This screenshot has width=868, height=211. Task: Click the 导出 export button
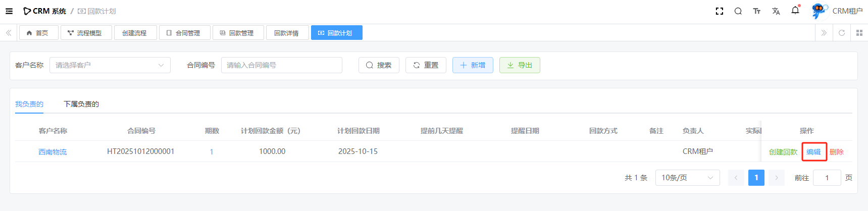pos(520,65)
